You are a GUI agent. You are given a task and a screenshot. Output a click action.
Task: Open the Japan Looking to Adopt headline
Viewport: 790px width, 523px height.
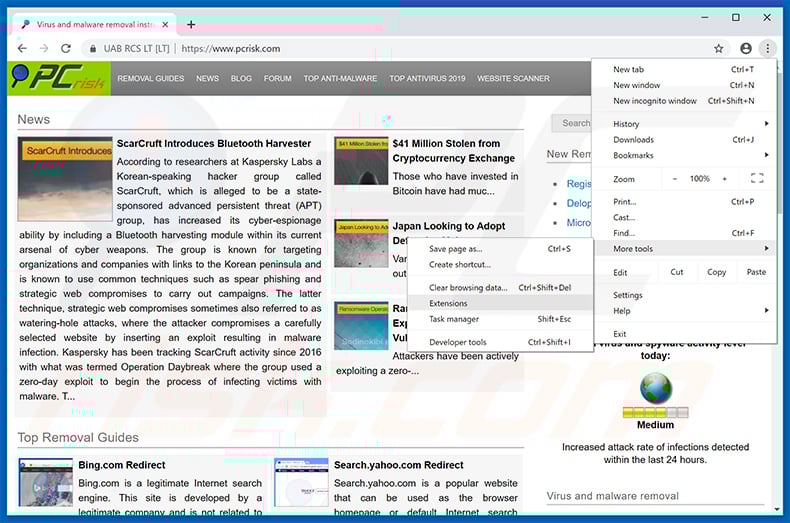[x=448, y=226]
